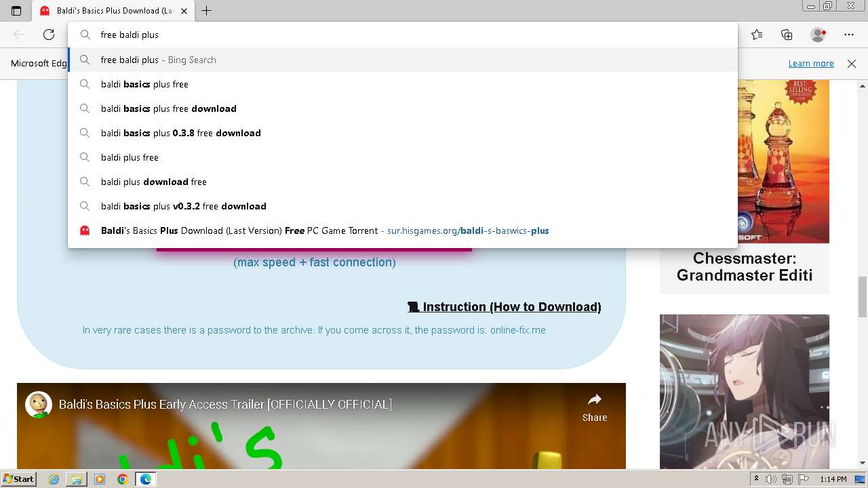Choose suggestion 'baldi plus free'
The height and width of the screenshot is (488, 868).
403,157
